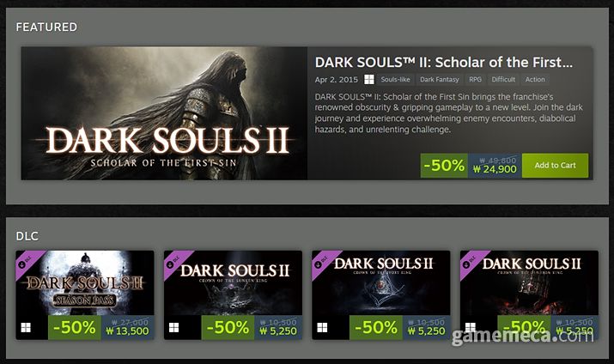Click the featured Scholar of the First Sin banner
614x364 pixels.
(x=164, y=112)
